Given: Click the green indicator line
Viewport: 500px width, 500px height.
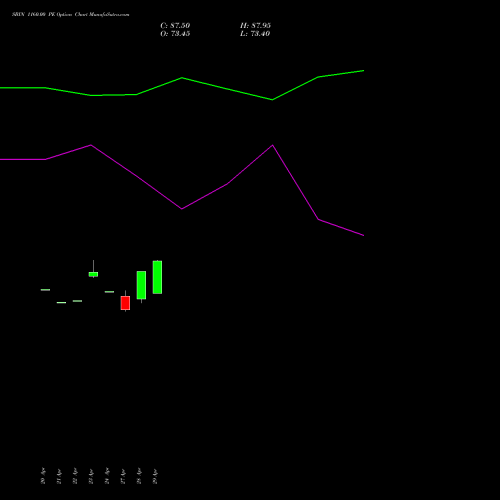Looking at the screenshot, I should point(182,79).
